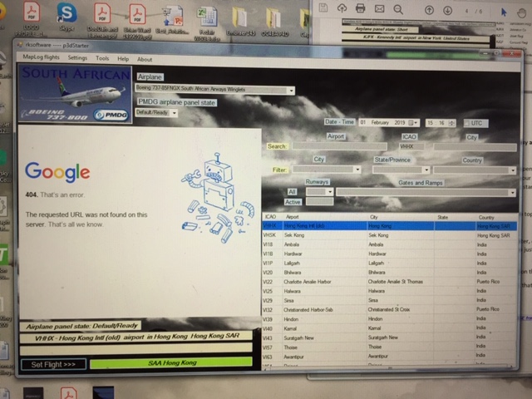Expand the Airplane selection dropdown
This screenshot has width=532, height=399.
(291, 91)
